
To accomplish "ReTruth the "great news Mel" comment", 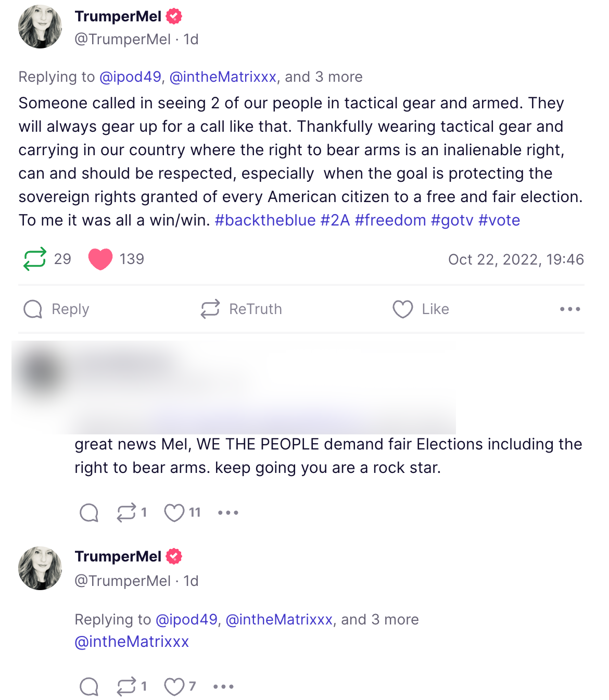I will point(126,512).
